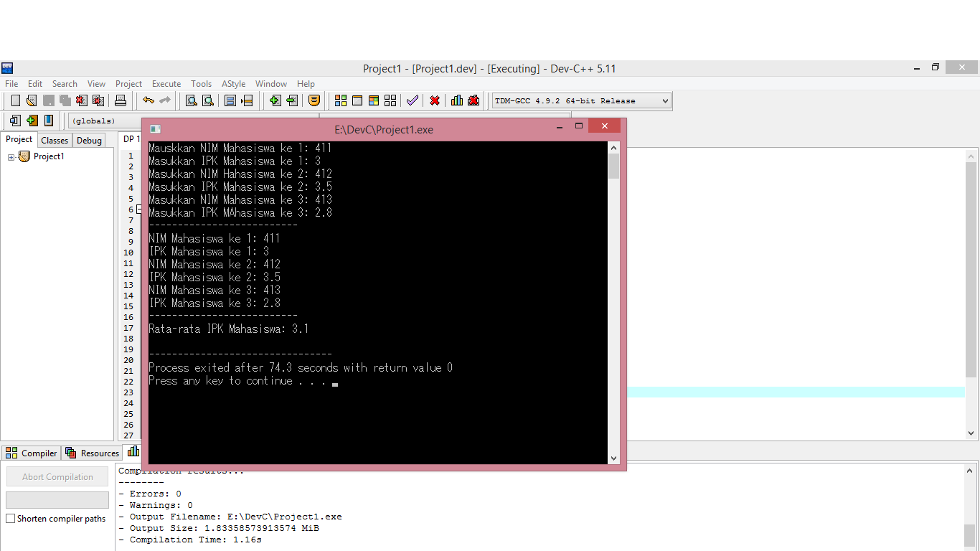Open an existing file or project
The image size is (980, 551).
coord(32,100)
